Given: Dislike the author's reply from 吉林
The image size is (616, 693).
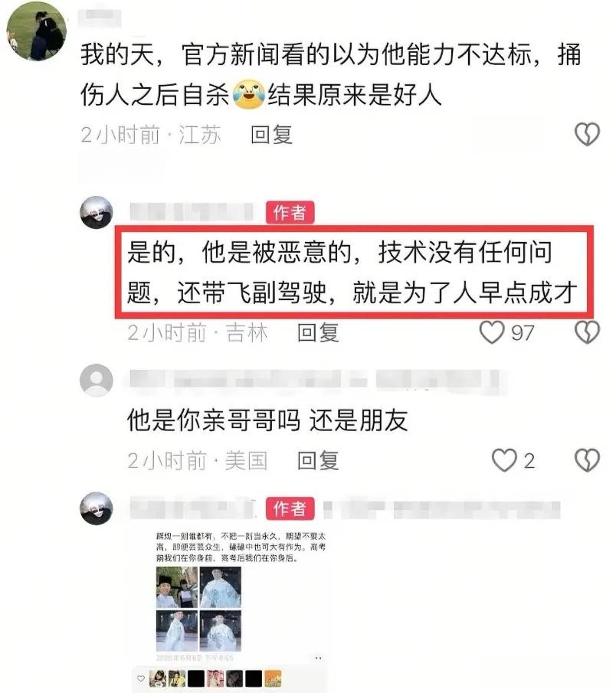Looking at the screenshot, I should 587,332.
